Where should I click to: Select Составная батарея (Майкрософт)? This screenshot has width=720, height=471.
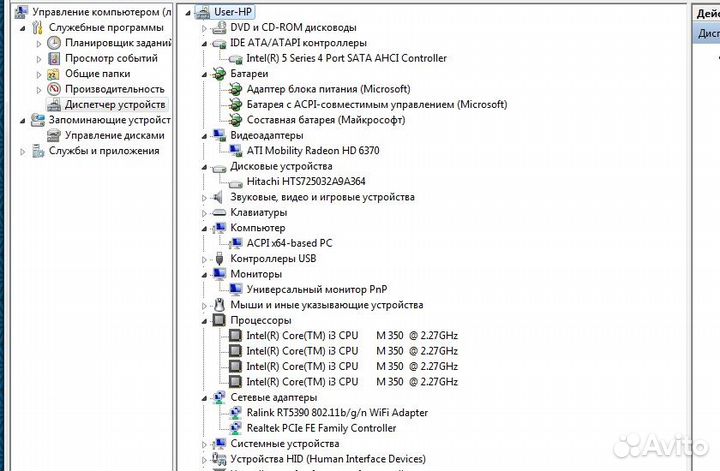(x=326, y=120)
